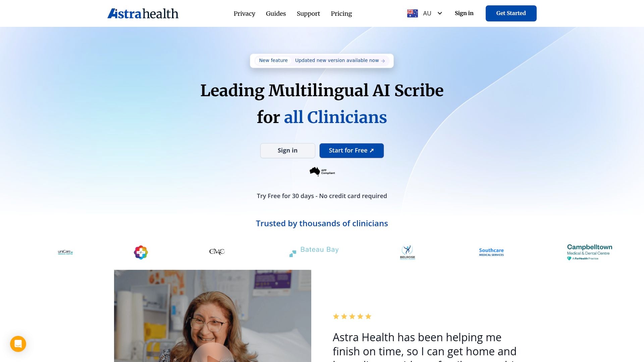
Task: Click the Bateau Bay logo
Action: 314,251
